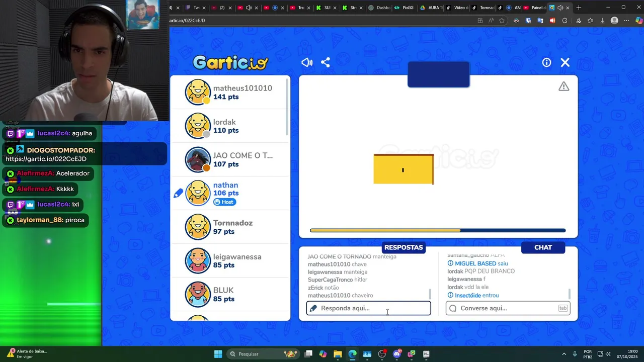Click the round timer progress bar

click(x=438, y=230)
